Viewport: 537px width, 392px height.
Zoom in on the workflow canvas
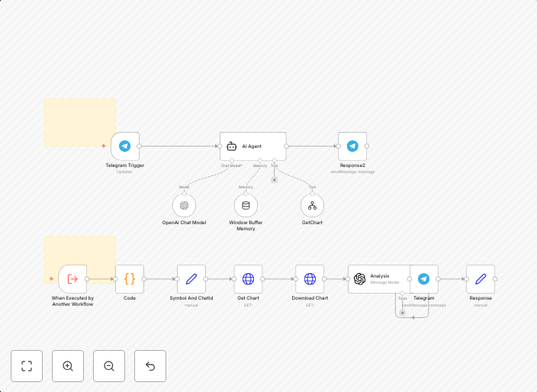tap(68, 366)
